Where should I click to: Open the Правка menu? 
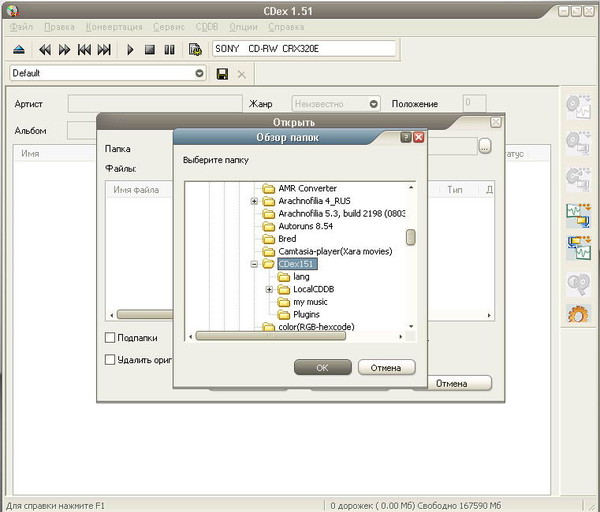(59, 27)
